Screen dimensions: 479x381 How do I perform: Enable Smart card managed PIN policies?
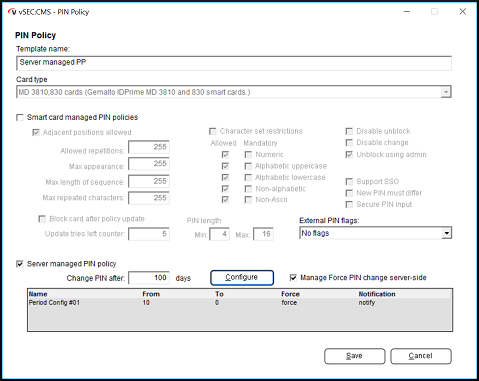(20, 117)
